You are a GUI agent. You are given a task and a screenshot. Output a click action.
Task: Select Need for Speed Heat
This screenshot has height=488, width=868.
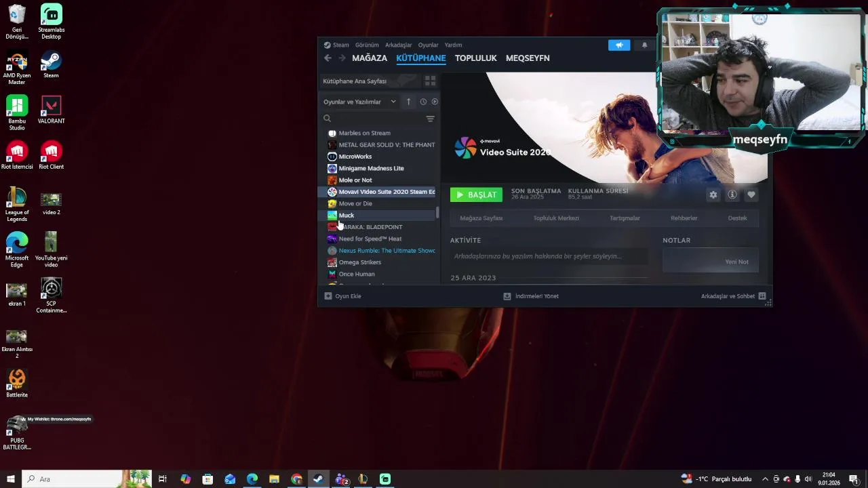tap(378, 239)
